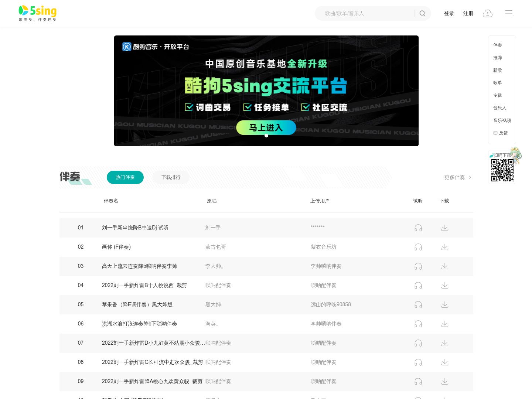Viewport: 532px width, 399px height.
Task: Click download icon in row 08
Action: click(x=445, y=362)
